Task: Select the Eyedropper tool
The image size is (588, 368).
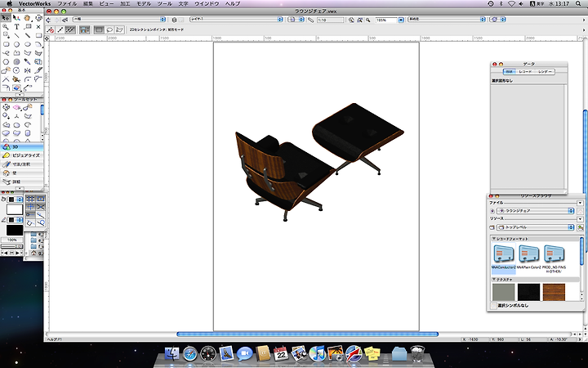Action: tap(28, 61)
